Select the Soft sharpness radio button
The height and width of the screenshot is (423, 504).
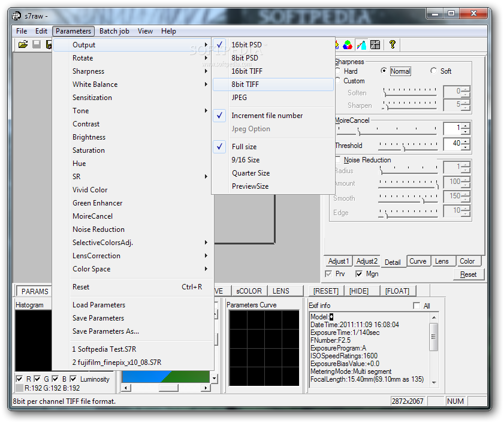pyautogui.click(x=434, y=71)
